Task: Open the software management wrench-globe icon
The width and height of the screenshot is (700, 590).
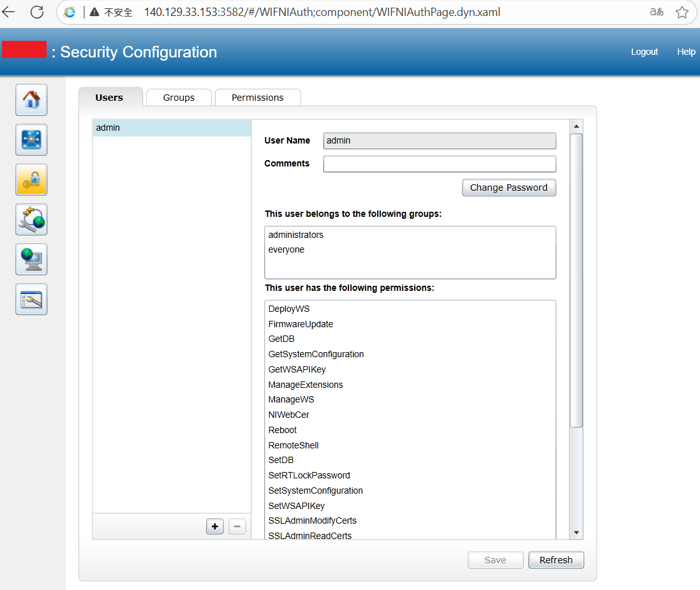Action: click(x=31, y=219)
